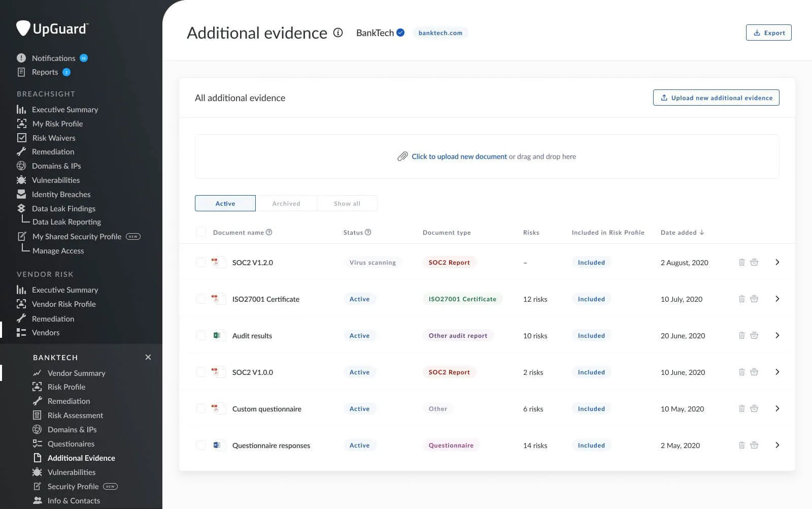The width and height of the screenshot is (812, 509).
Task: Click the paperclip upload icon in the drop zone
Action: 402,156
